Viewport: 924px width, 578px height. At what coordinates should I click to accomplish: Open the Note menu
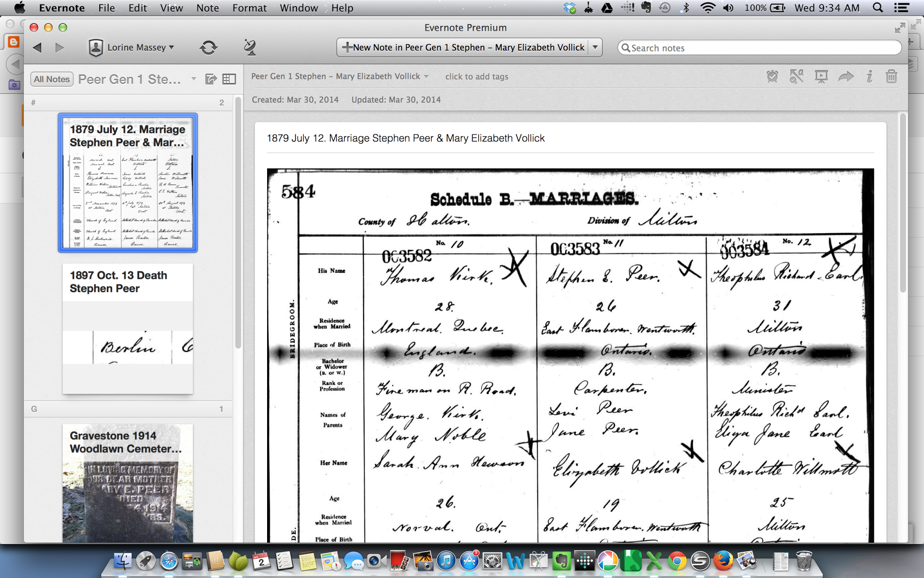pyautogui.click(x=207, y=8)
